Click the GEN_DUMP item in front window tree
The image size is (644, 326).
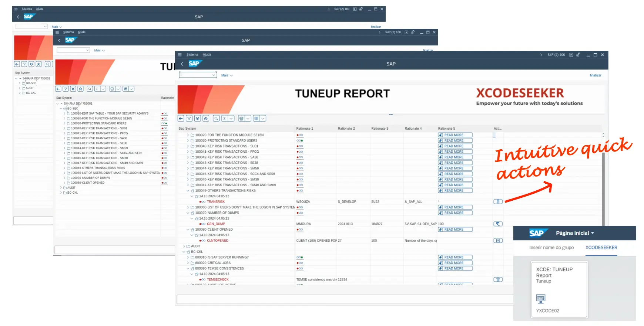(216, 224)
